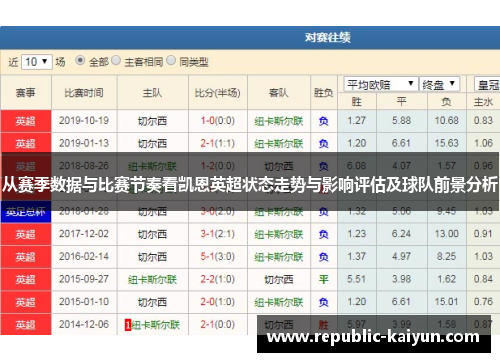Open the recent matches count dropdown showing 10
Image resolution: width=500 pixels, height=362 pixels.
pos(37,62)
